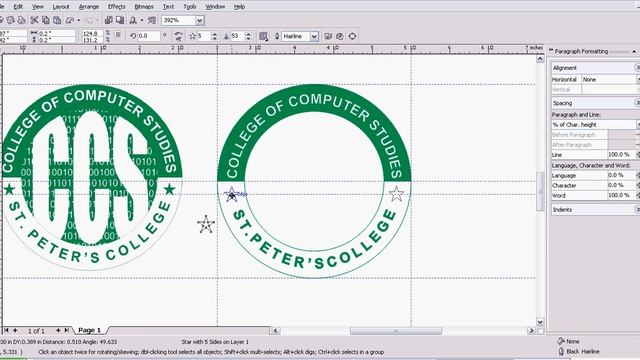The image size is (640, 360).
Task: Click the Line spacing 100.0 % field
Action: (x=622, y=155)
